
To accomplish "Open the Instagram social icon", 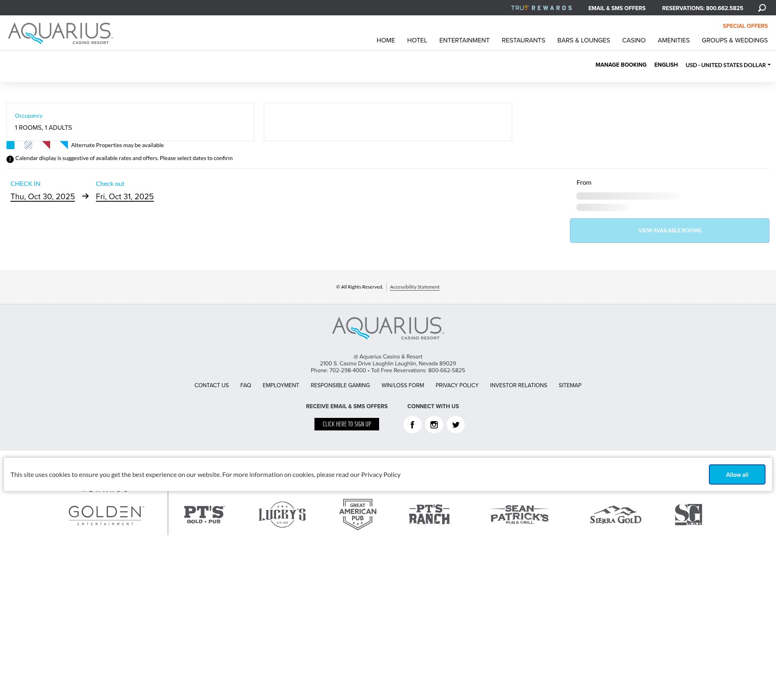I will click(x=434, y=425).
